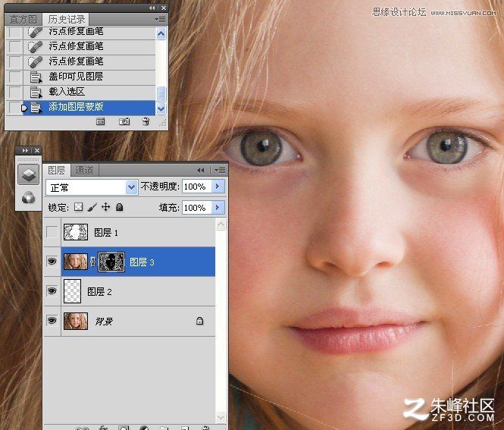Click the lock icon on 背景 layer
Screen dimensions: 504x430
199,321
